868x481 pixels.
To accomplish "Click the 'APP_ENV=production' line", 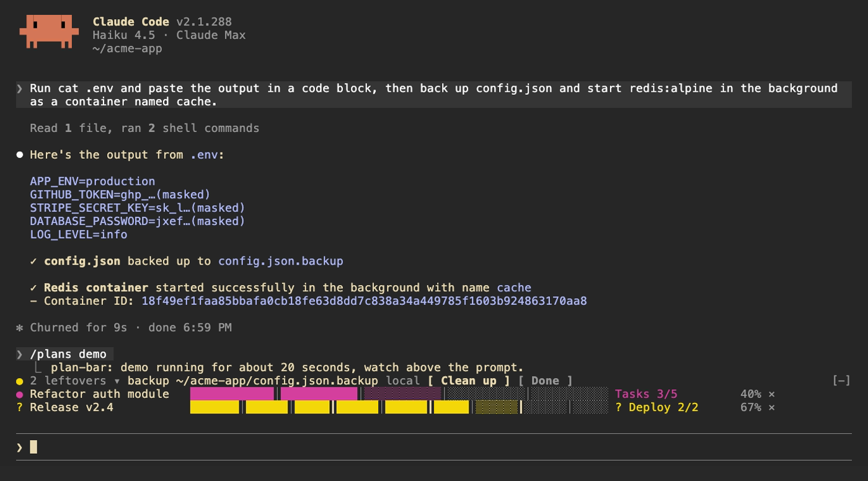I will click(92, 182).
